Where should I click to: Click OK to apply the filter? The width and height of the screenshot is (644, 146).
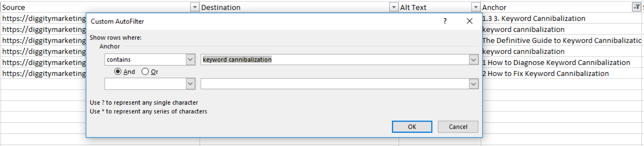412,127
